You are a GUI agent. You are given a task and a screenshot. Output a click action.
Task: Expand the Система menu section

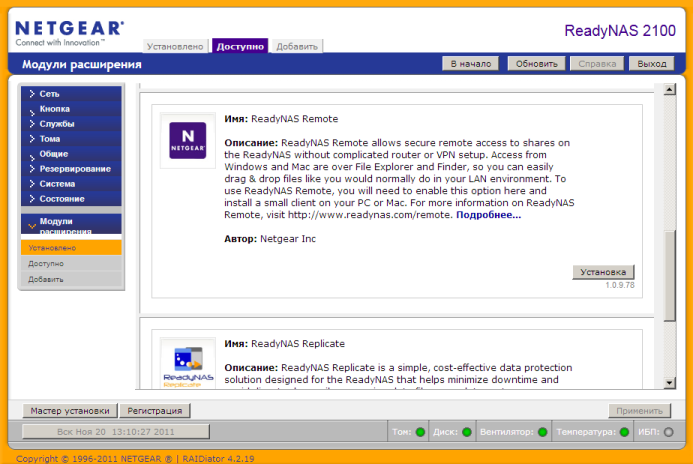(71, 184)
